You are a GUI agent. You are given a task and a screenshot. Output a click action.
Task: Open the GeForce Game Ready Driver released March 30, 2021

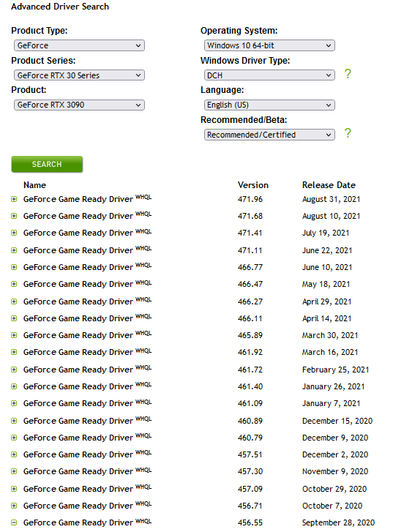[88, 335]
